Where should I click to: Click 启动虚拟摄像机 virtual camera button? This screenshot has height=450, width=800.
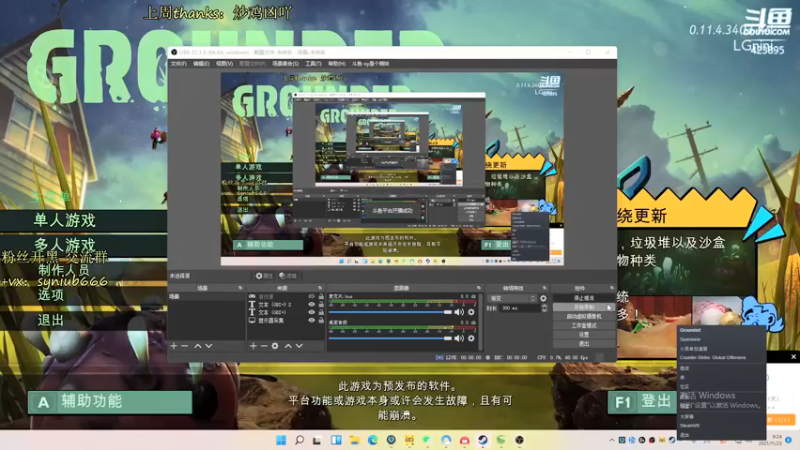[x=584, y=316]
